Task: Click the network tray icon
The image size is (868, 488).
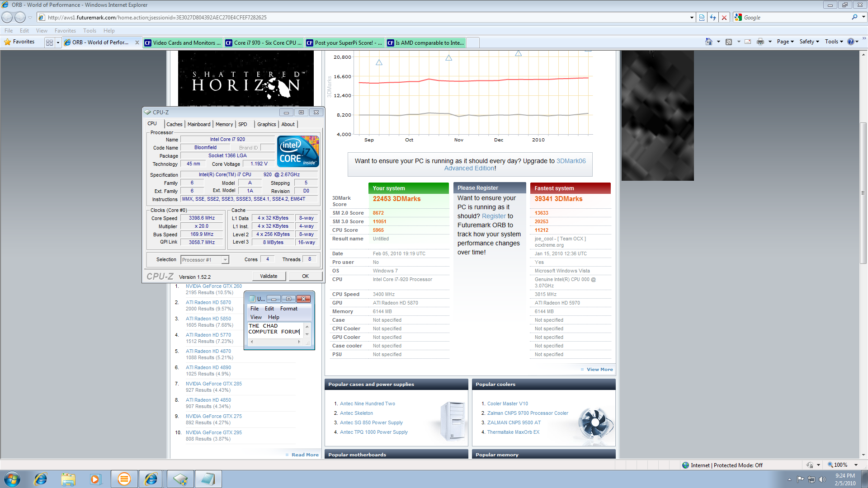Action: (811, 479)
